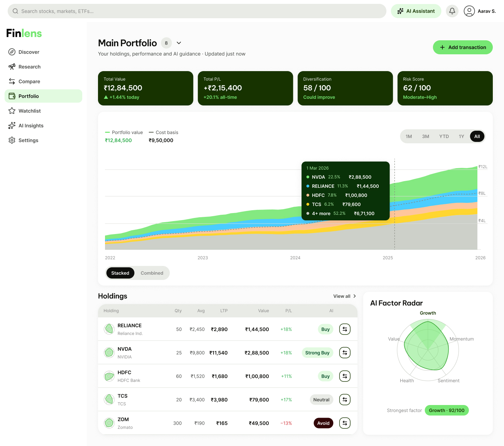
Task: Click the Discover compass icon
Action: pos(12,52)
